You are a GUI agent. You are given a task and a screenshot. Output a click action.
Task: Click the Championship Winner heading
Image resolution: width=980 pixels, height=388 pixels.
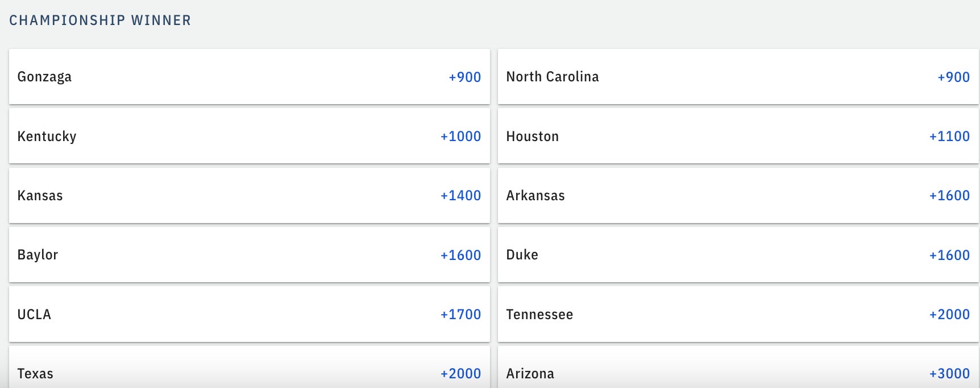[x=100, y=20]
